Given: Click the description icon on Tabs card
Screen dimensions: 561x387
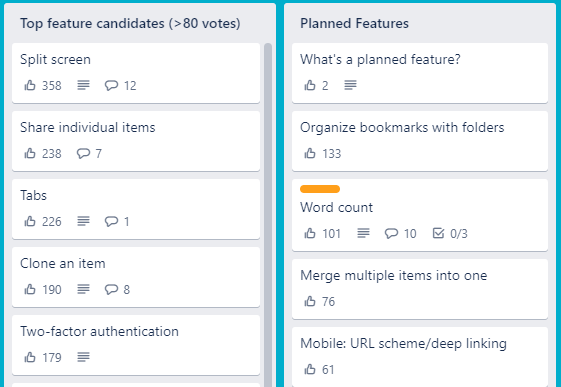Looking at the screenshot, I should click(83, 221).
